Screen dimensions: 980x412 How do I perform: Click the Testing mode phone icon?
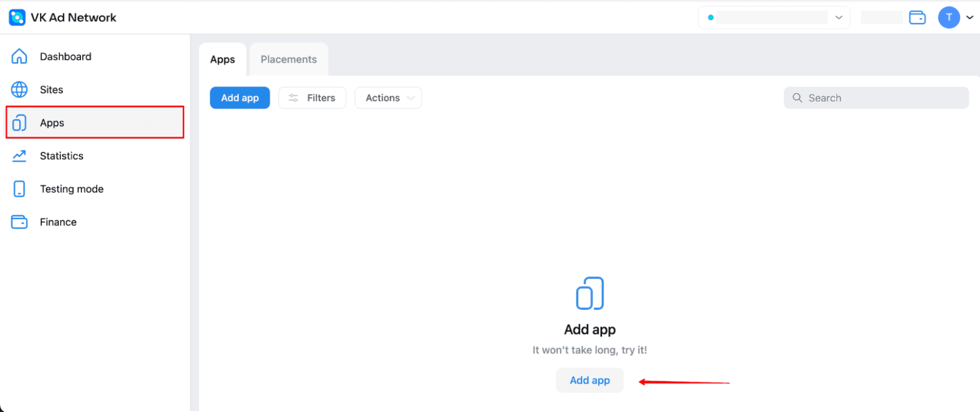point(19,189)
